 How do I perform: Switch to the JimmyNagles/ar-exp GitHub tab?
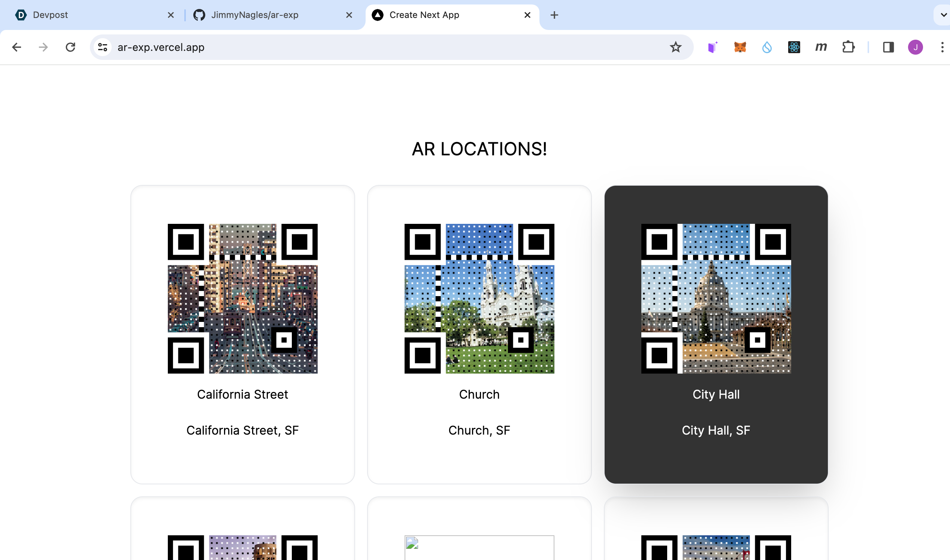pos(255,15)
